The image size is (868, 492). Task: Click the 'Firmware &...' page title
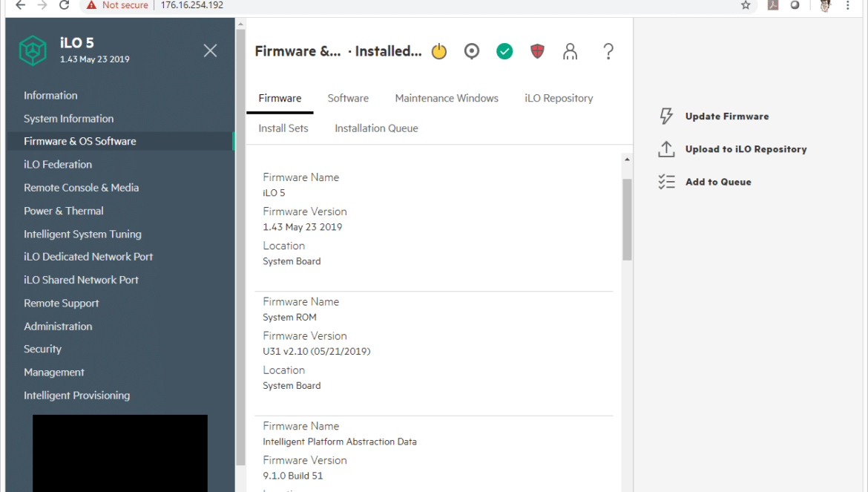pyautogui.click(x=297, y=51)
